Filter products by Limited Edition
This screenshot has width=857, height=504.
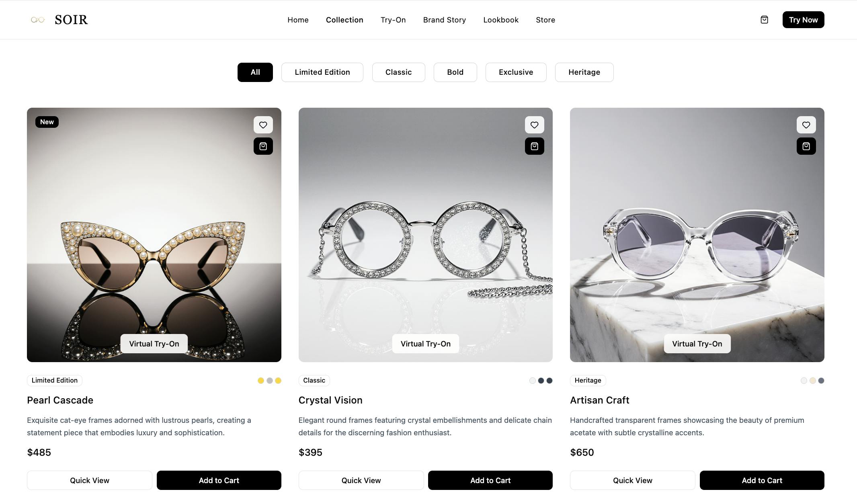(322, 72)
